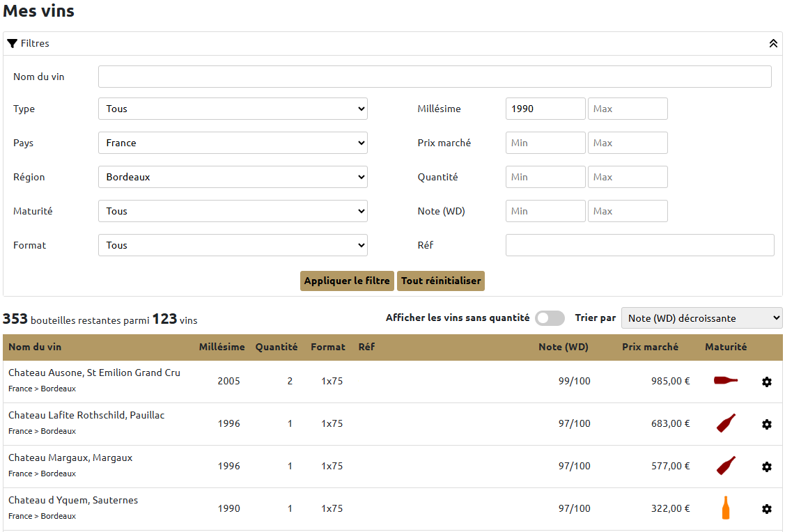
Task: Click the Réf column header
Action: [366, 347]
